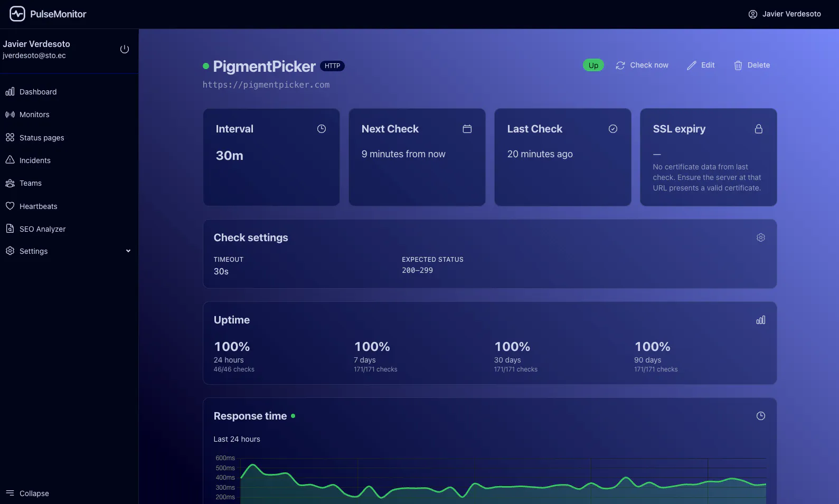Click the Monitors broadcast icon

10,115
